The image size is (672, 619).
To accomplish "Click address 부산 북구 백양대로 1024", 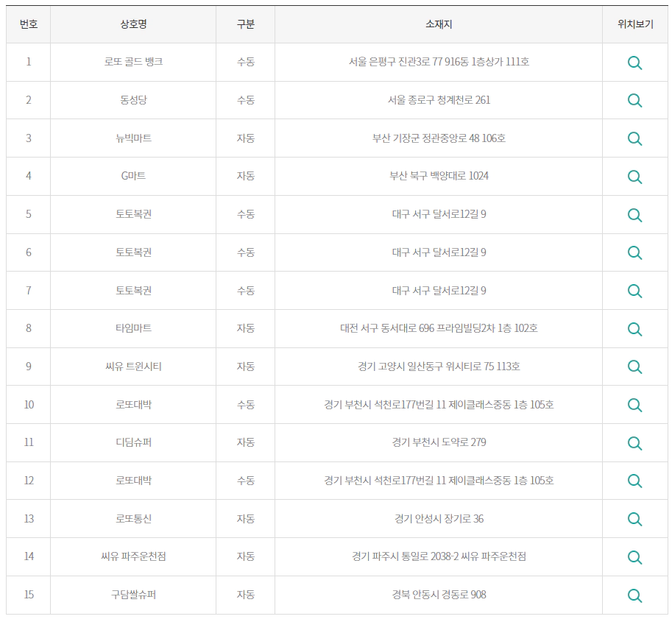I will (439, 176).
